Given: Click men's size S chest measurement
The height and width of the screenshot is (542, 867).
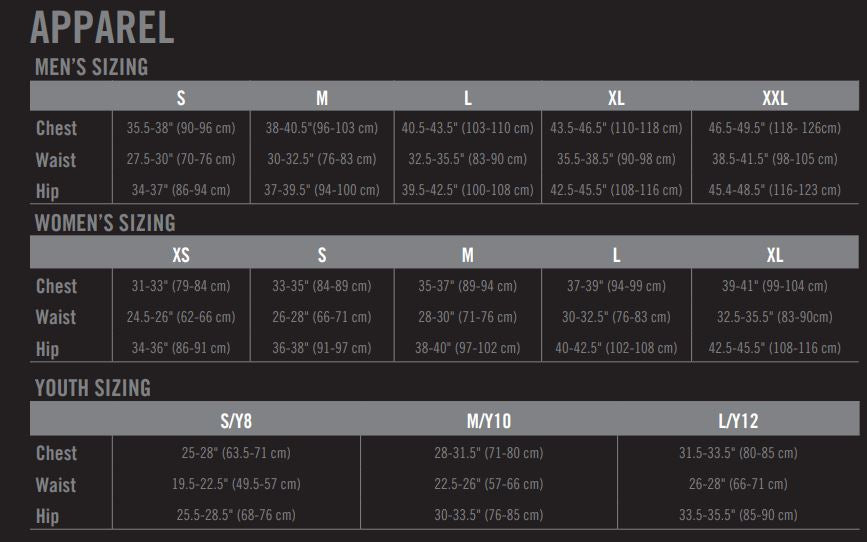Looking at the screenshot, I should (x=181, y=128).
